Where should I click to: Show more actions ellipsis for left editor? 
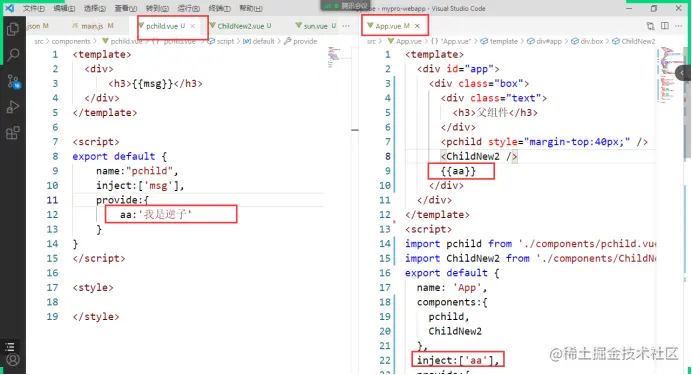pyautogui.click(x=346, y=26)
